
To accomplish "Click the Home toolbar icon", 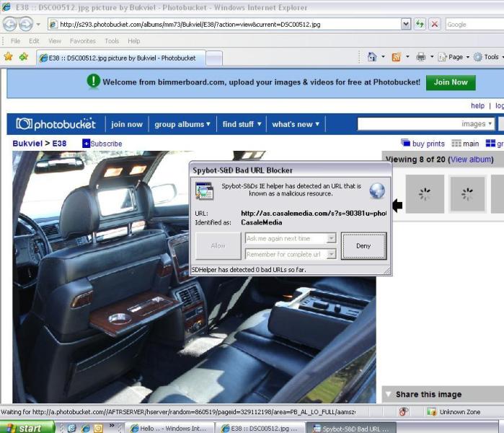I will (372, 56).
